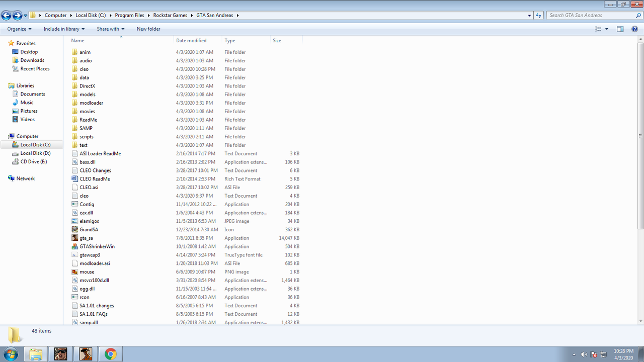Select the CLEO ReadMe rich text icon
The width and height of the screenshot is (644, 362).
pos(75,179)
